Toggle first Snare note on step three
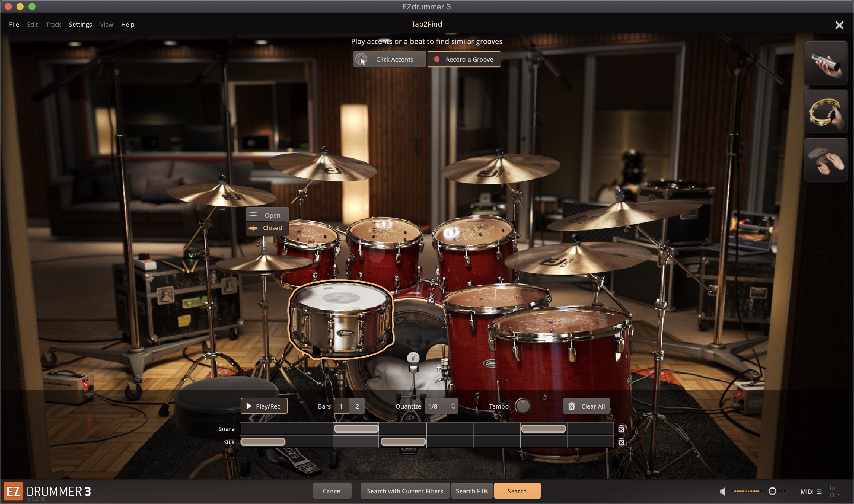This screenshot has width=854, height=504. click(x=356, y=429)
